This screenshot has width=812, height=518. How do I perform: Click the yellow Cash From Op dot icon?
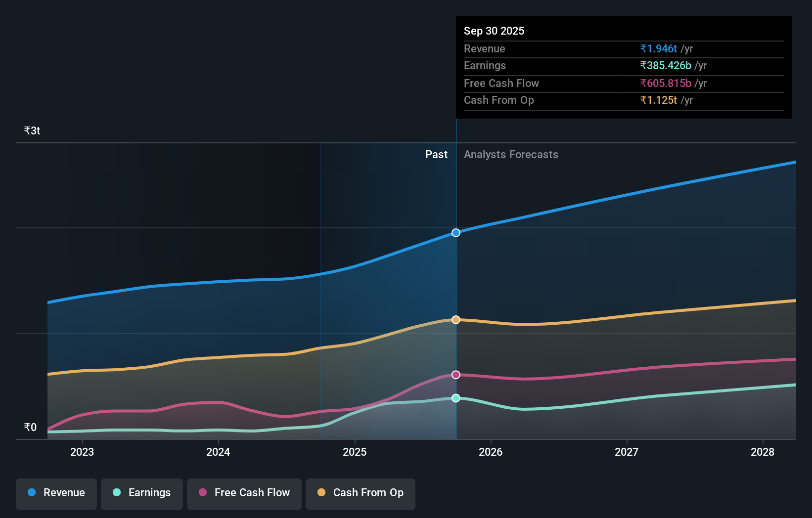point(322,493)
